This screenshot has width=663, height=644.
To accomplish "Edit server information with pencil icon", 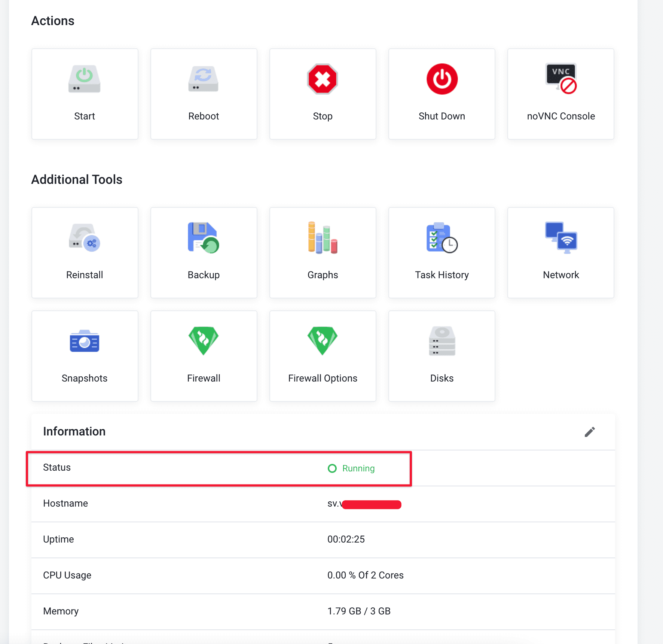I will (x=590, y=432).
